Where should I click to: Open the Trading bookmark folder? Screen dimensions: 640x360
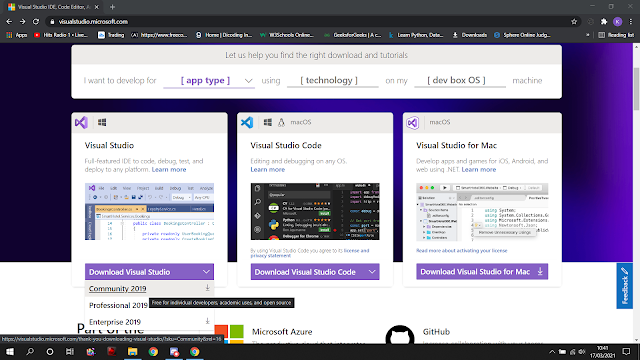click(111, 35)
